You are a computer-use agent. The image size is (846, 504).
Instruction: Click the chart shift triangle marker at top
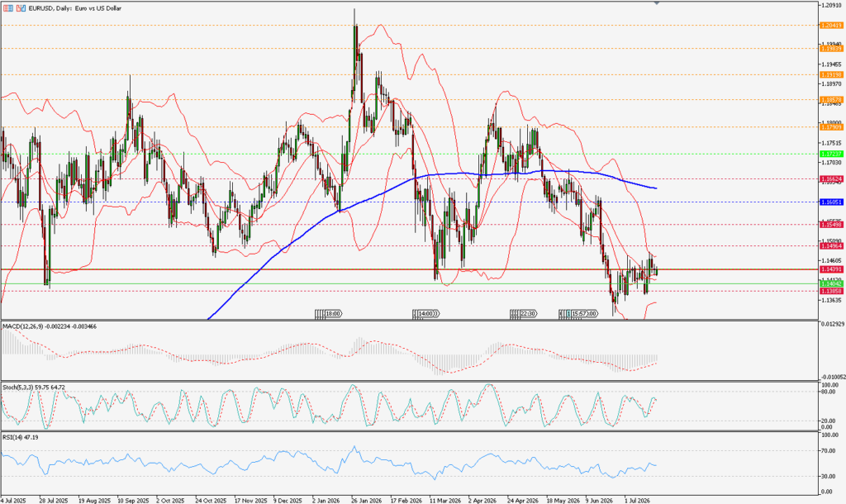click(x=657, y=4)
